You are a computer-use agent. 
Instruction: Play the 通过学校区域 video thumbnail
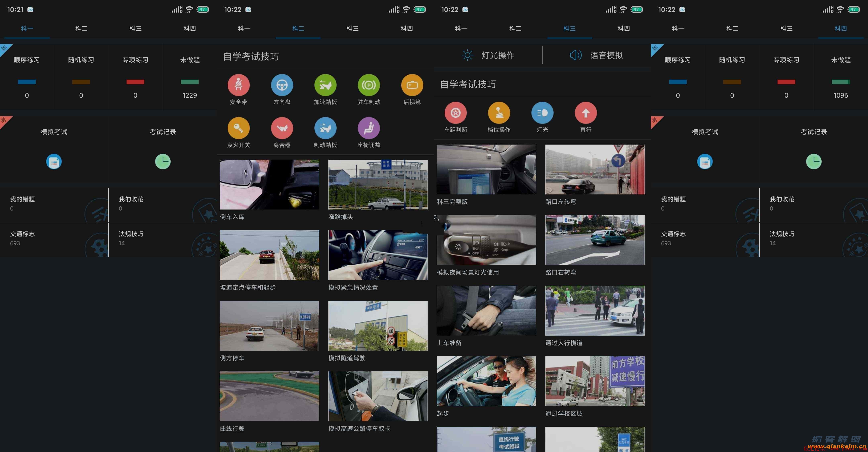pos(595,381)
